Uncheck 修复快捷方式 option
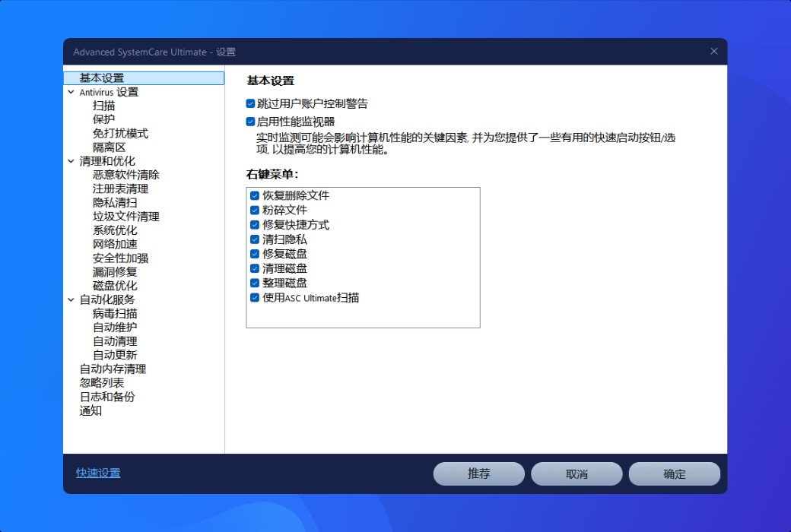The image size is (791, 532). coord(254,225)
